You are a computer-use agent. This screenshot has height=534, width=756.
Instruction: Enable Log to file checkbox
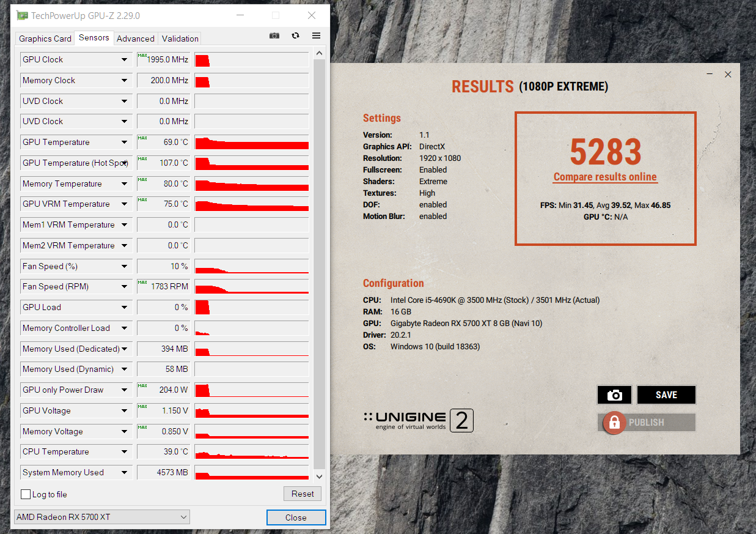coord(26,494)
